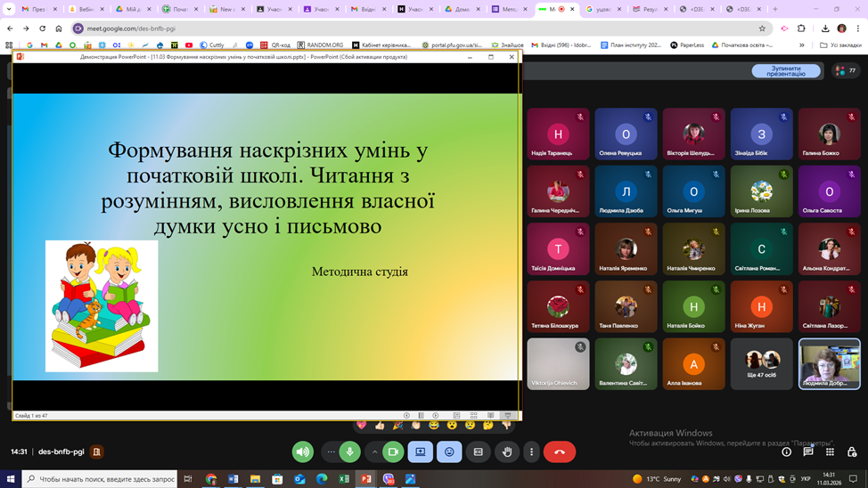Click the green speaker audio button
Image resolution: width=868 pixels, height=488 pixels.
click(303, 452)
